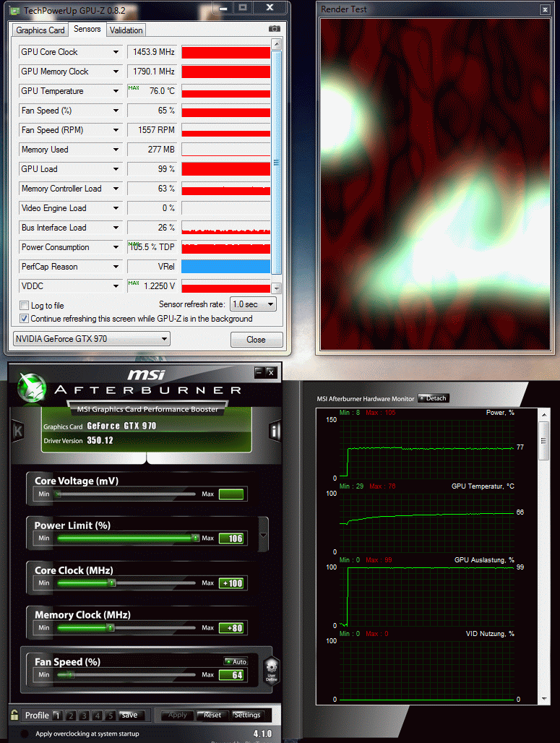Click Power Consumption value 105.5 % TDP
Screen dimensions: 560x743
(x=152, y=247)
